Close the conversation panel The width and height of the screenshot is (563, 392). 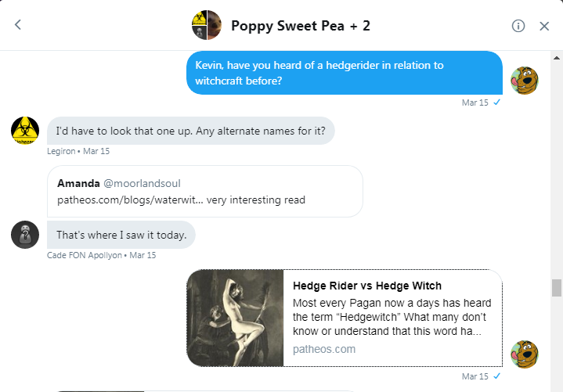click(x=545, y=26)
